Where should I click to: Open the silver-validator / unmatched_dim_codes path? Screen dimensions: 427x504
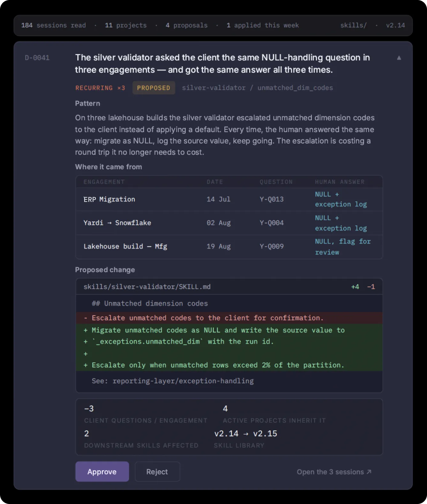tap(258, 88)
